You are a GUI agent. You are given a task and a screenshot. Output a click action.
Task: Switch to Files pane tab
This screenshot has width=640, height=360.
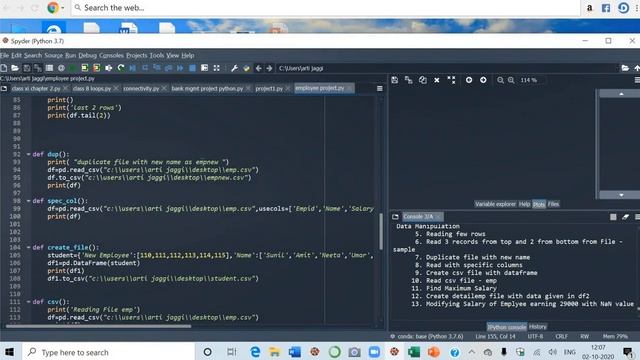(553, 204)
